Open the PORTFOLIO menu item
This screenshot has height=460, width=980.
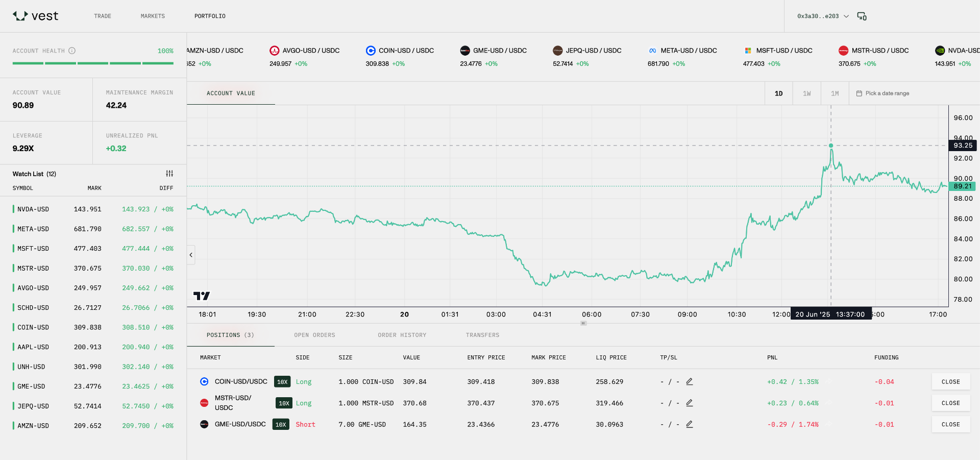[210, 16]
